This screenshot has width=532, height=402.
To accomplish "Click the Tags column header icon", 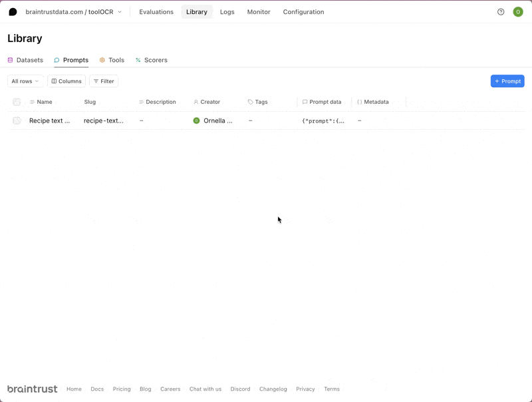I will [251, 102].
